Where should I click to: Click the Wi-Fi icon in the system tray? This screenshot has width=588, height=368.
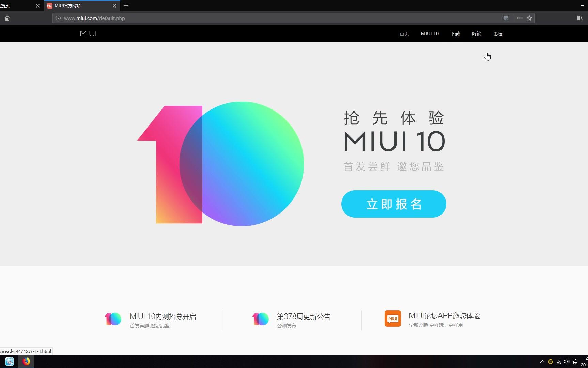pyautogui.click(x=558, y=362)
